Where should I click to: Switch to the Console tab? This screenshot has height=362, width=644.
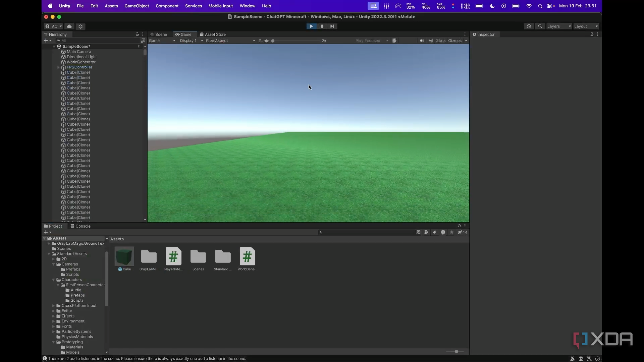click(x=80, y=226)
